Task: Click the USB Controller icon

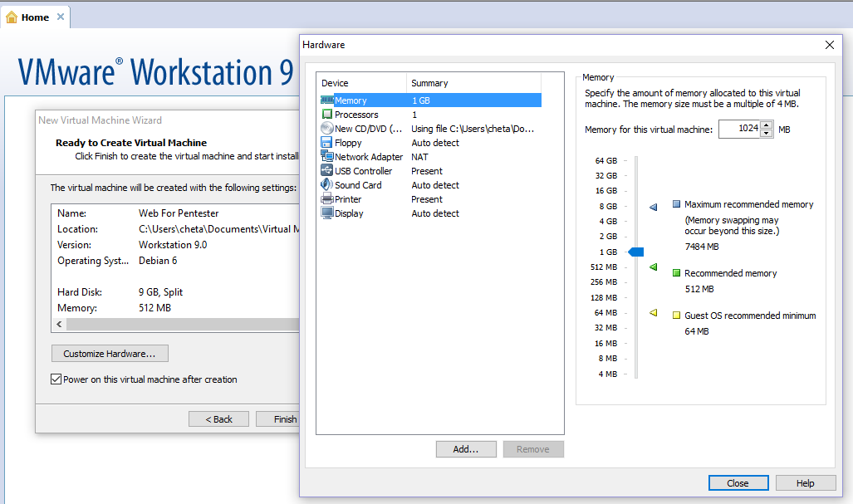Action: click(326, 171)
